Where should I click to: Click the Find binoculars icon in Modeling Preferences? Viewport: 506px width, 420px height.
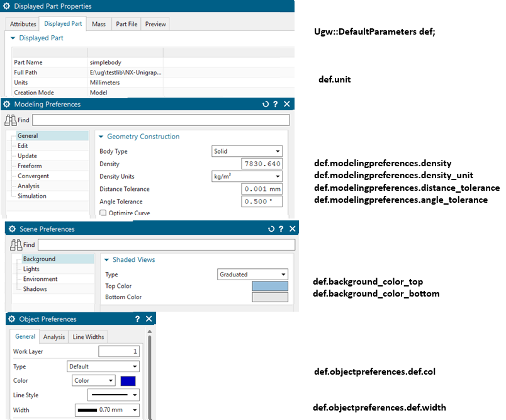11,120
